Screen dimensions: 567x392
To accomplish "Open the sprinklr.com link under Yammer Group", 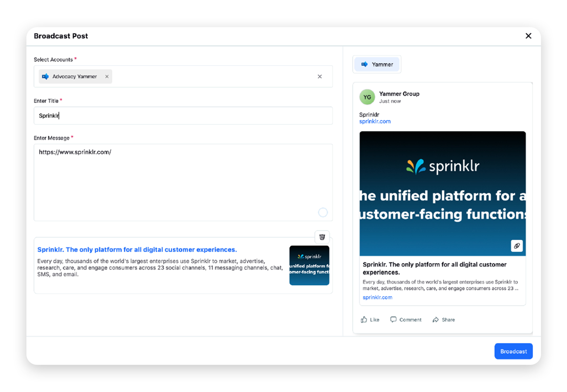I will coord(375,121).
